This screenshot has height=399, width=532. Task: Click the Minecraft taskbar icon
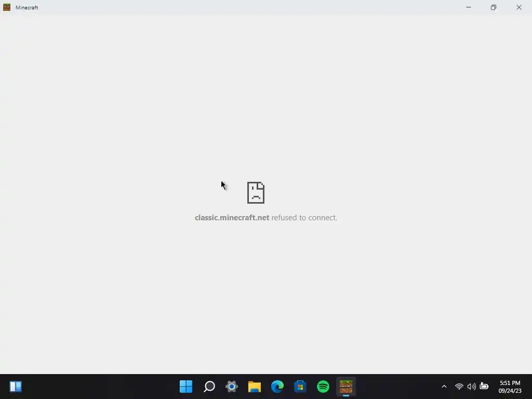coord(345,387)
